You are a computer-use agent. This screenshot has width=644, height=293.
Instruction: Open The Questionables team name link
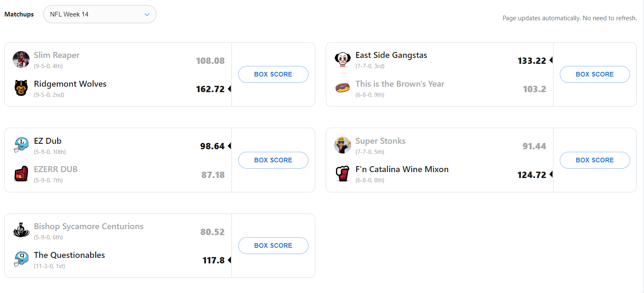pyautogui.click(x=69, y=255)
